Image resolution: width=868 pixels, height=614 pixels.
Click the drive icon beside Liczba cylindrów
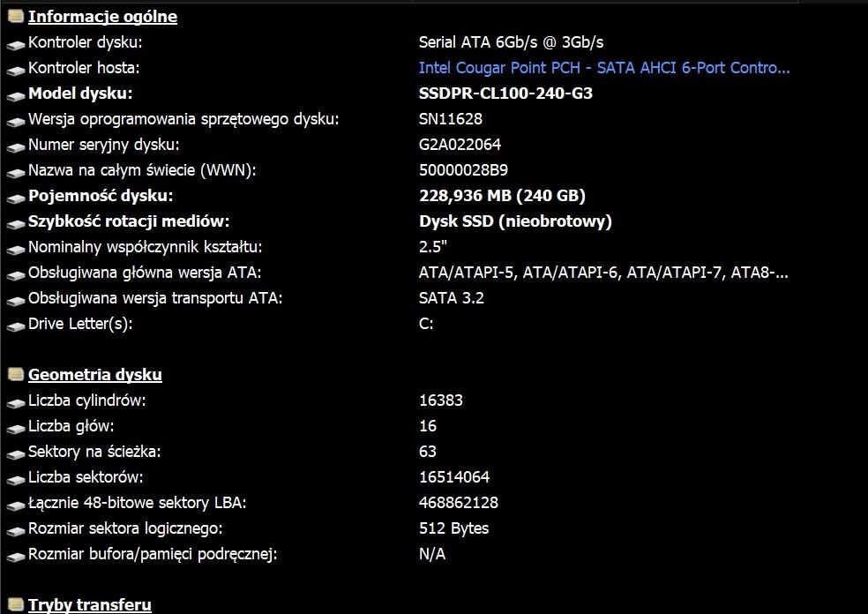15,401
